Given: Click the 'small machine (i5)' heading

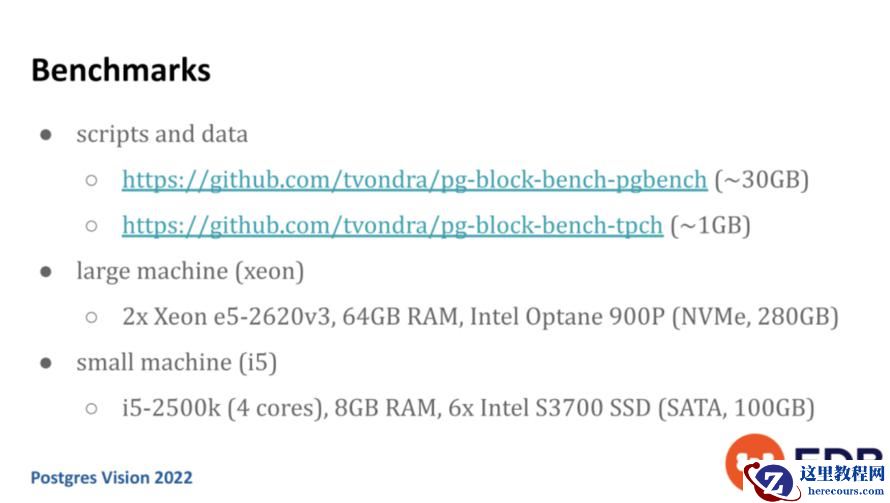Looking at the screenshot, I should [176, 362].
